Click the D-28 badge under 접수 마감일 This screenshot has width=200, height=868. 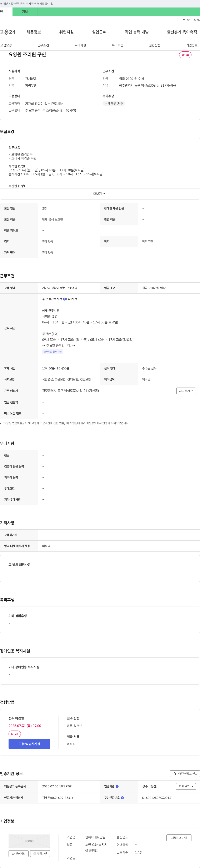click(x=15, y=734)
